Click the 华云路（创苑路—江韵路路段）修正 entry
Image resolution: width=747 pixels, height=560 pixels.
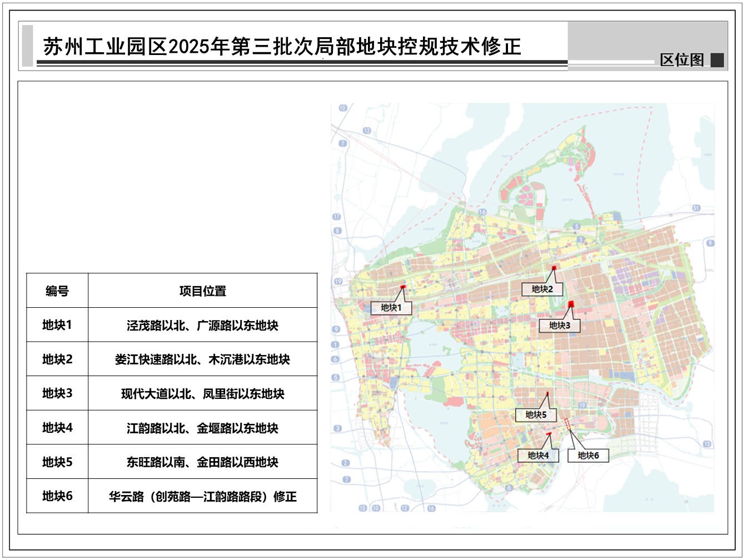tap(202, 496)
